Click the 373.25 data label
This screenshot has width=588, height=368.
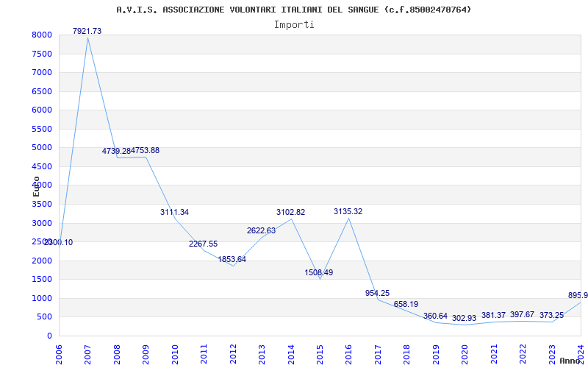pos(551,316)
